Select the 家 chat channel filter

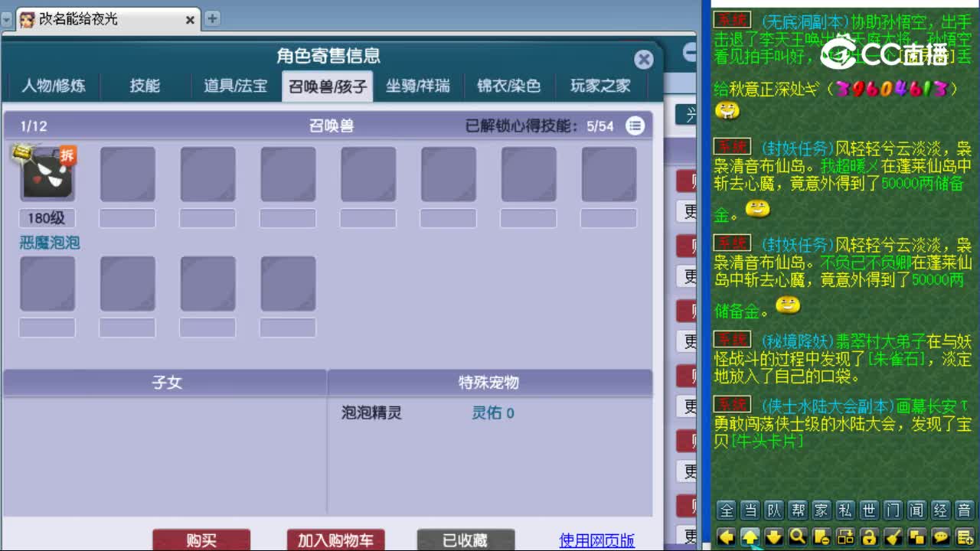(x=822, y=510)
